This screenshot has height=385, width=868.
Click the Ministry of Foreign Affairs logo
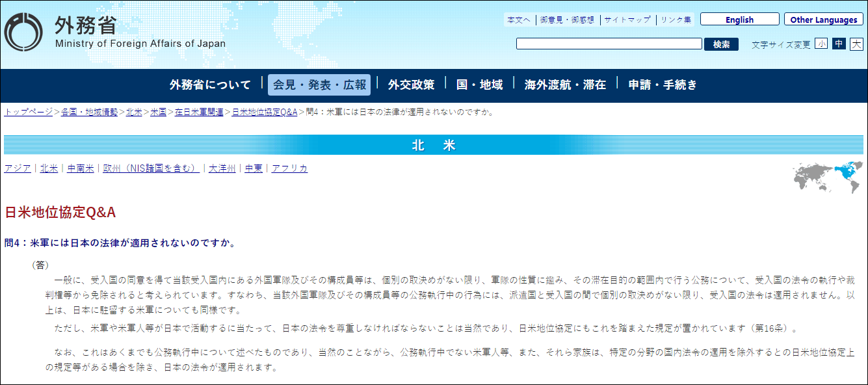click(115, 32)
